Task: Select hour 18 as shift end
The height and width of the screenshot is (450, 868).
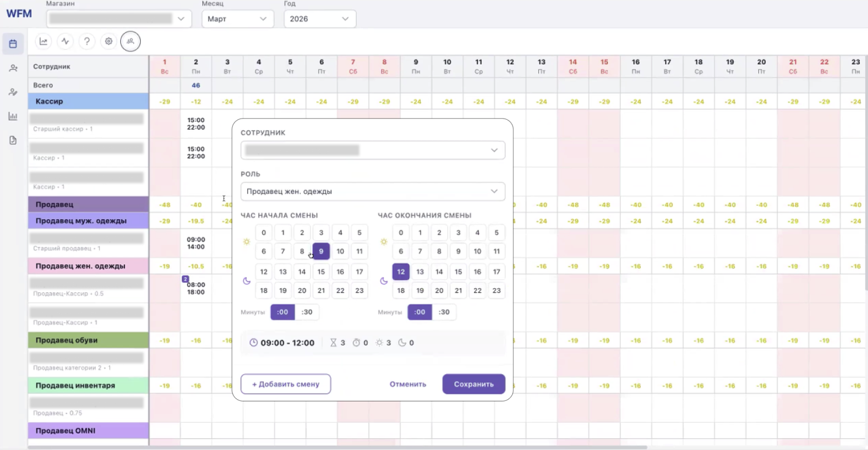Action: pyautogui.click(x=400, y=290)
